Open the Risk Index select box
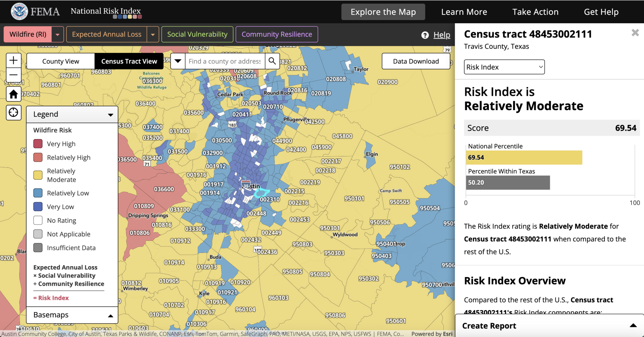The height and width of the screenshot is (337, 644). click(x=504, y=67)
